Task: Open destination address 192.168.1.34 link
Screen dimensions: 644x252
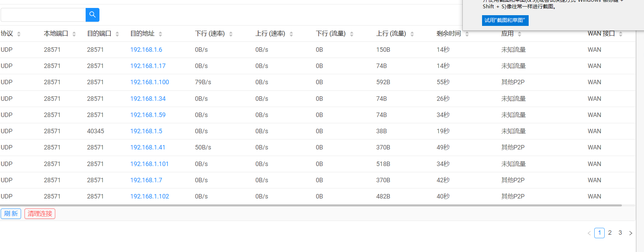Action: pos(148,99)
